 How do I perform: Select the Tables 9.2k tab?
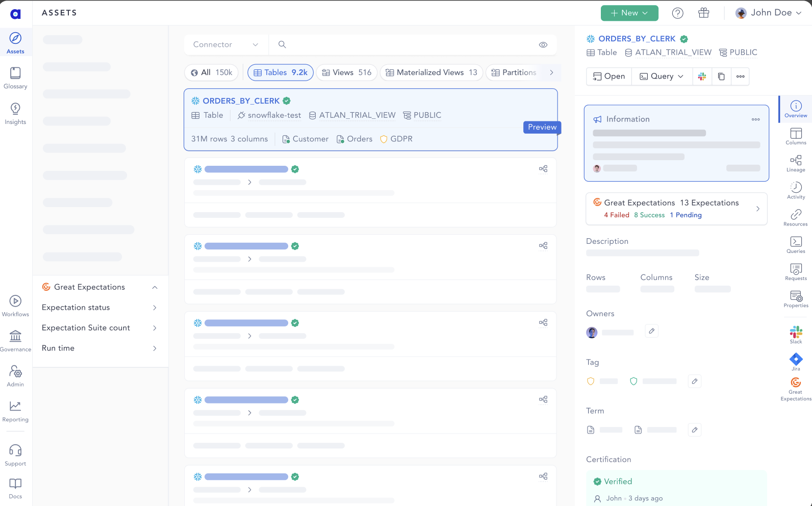point(281,72)
